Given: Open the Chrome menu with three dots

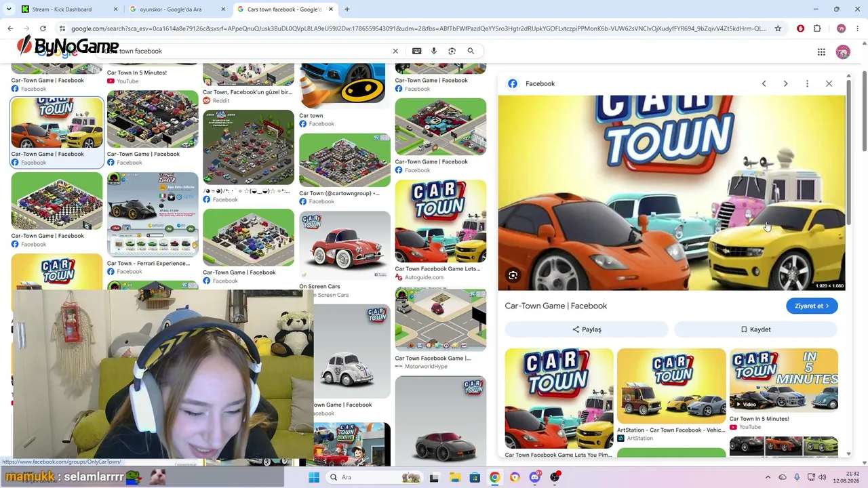Looking at the screenshot, I should [858, 28].
